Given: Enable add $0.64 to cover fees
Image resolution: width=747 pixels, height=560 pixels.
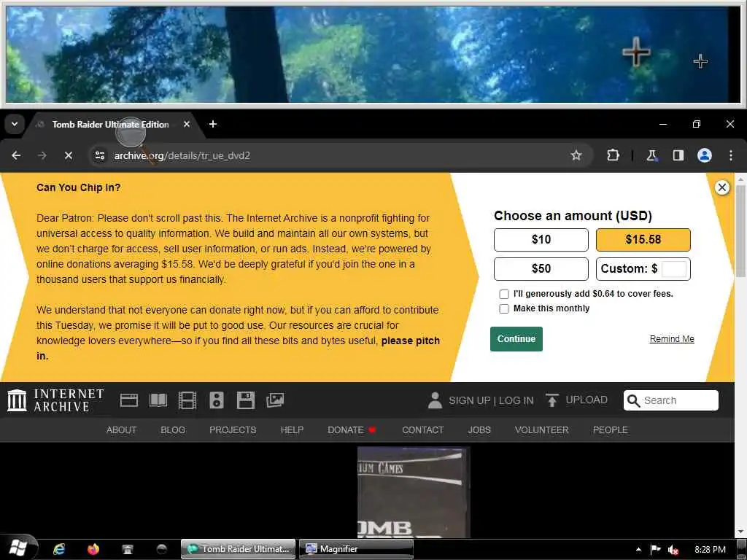Looking at the screenshot, I should coord(504,295).
